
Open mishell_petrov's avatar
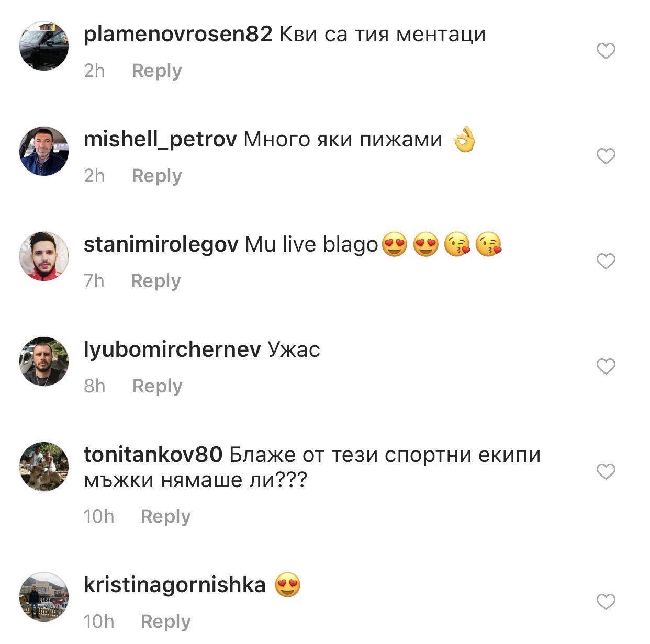44,151
